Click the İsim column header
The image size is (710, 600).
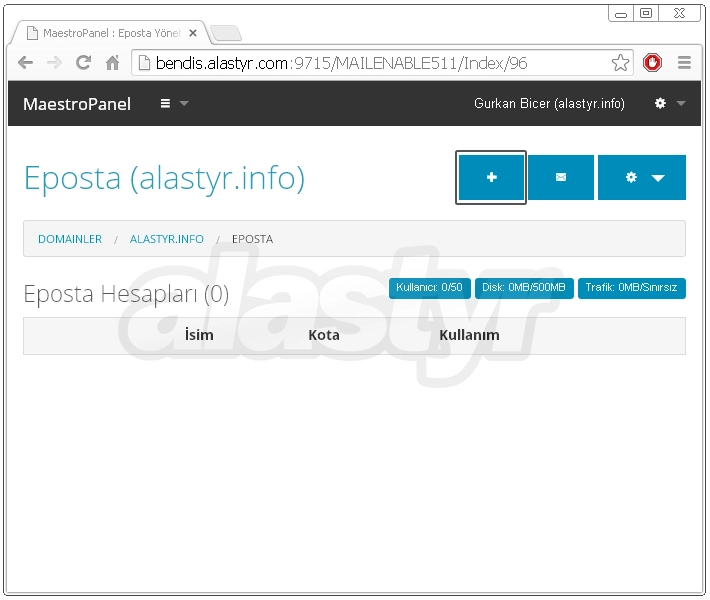(x=199, y=335)
